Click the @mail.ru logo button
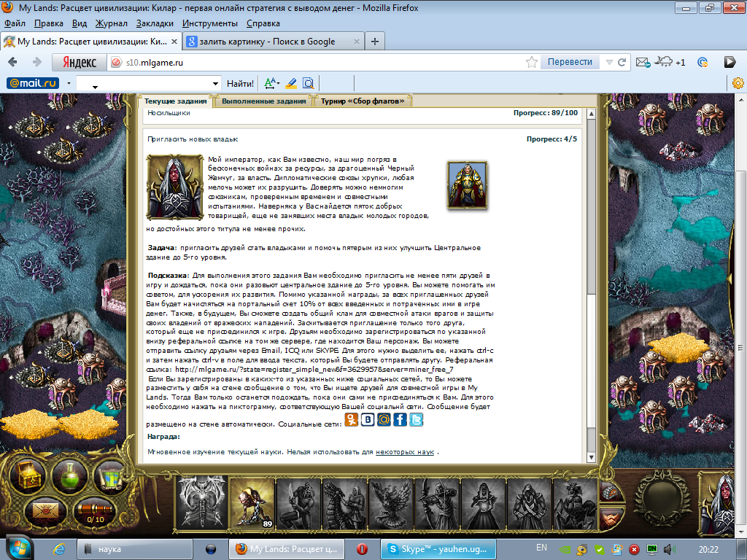 click(33, 83)
